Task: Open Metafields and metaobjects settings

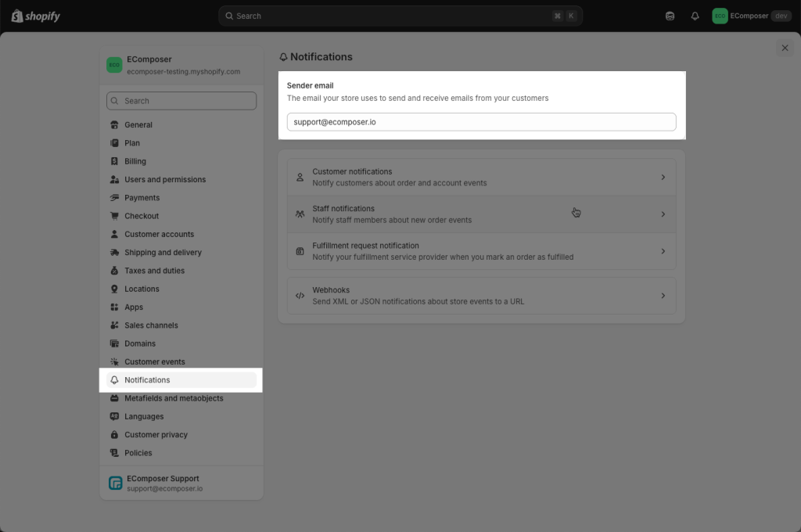Action: [x=174, y=398]
